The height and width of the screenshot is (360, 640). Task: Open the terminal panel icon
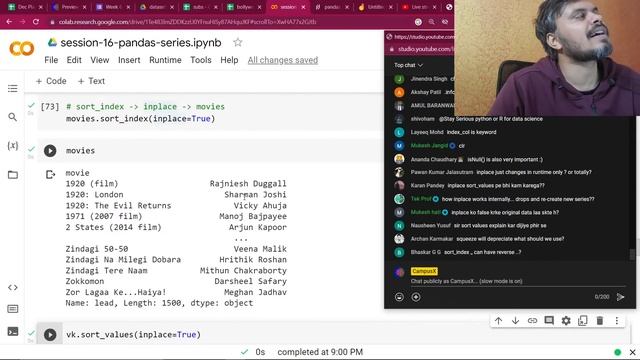[13, 331]
